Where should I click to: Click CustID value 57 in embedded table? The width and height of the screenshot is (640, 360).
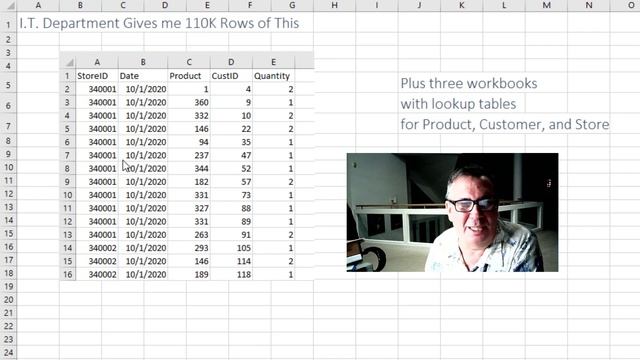tap(246, 182)
